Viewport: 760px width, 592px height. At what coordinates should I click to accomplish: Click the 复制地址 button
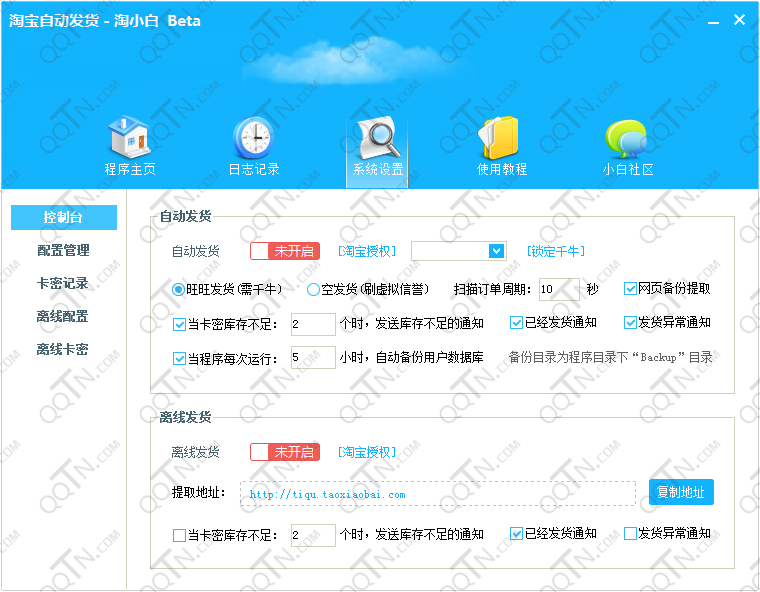coord(681,493)
